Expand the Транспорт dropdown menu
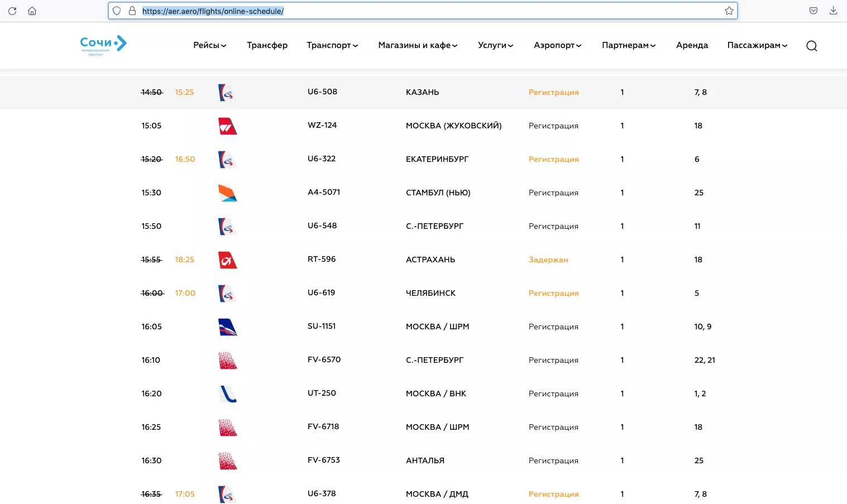The image size is (847, 504). (x=332, y=45)
